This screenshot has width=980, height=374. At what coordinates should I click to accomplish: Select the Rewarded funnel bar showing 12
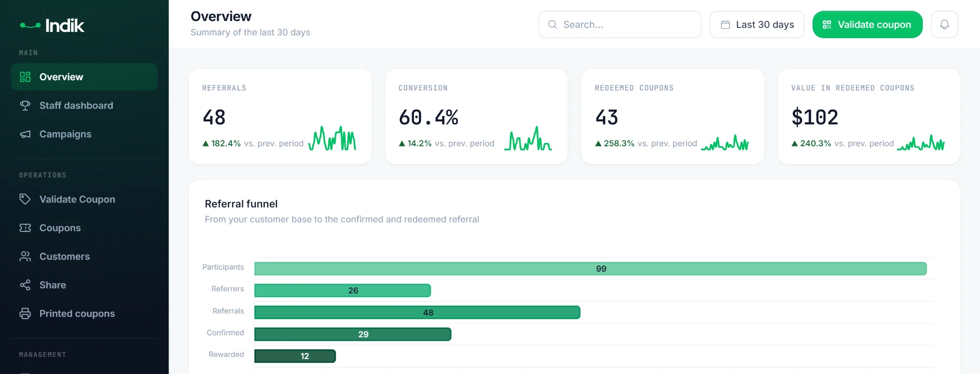point(295,356)
